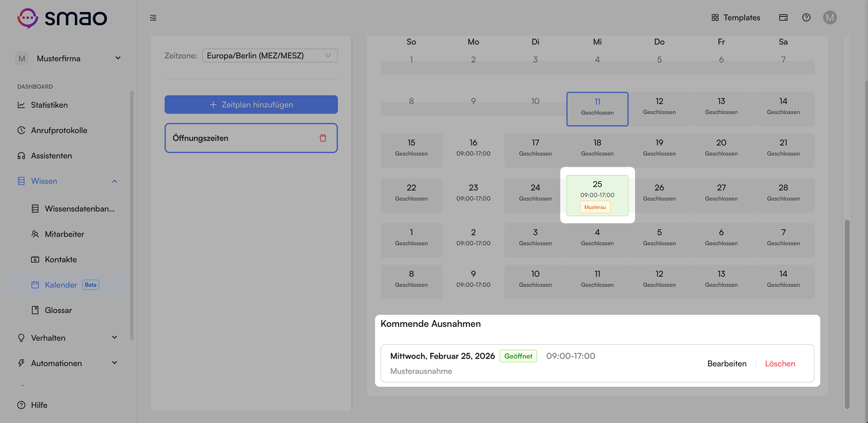Click the Verhalten lightbulb icon
This screenshot has height=423, width=868.
click(21, 338)
